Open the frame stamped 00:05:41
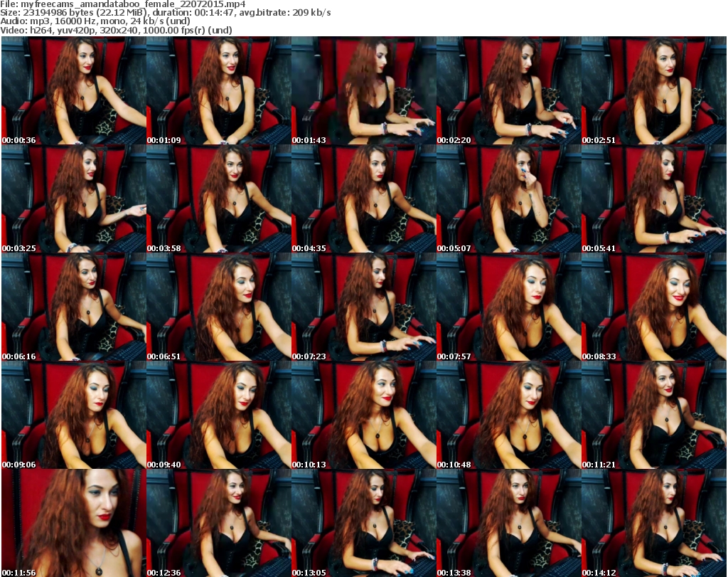 tap(654, 198)
